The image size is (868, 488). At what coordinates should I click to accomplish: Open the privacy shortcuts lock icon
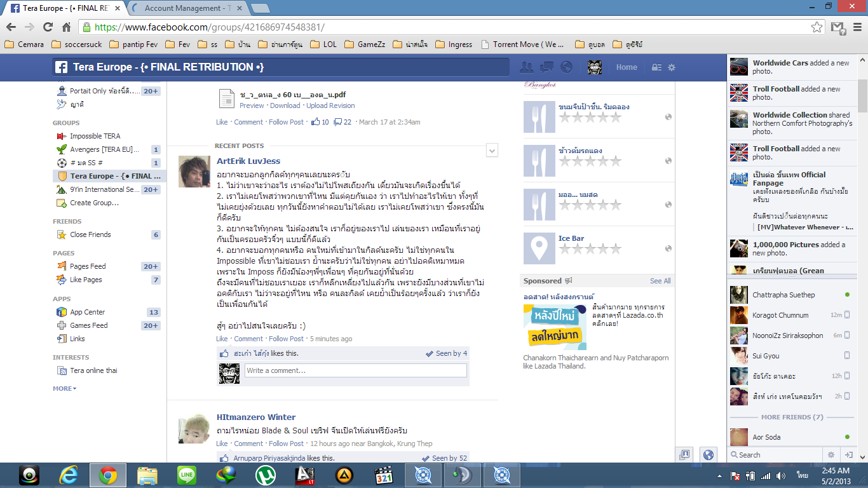point(656,67)
